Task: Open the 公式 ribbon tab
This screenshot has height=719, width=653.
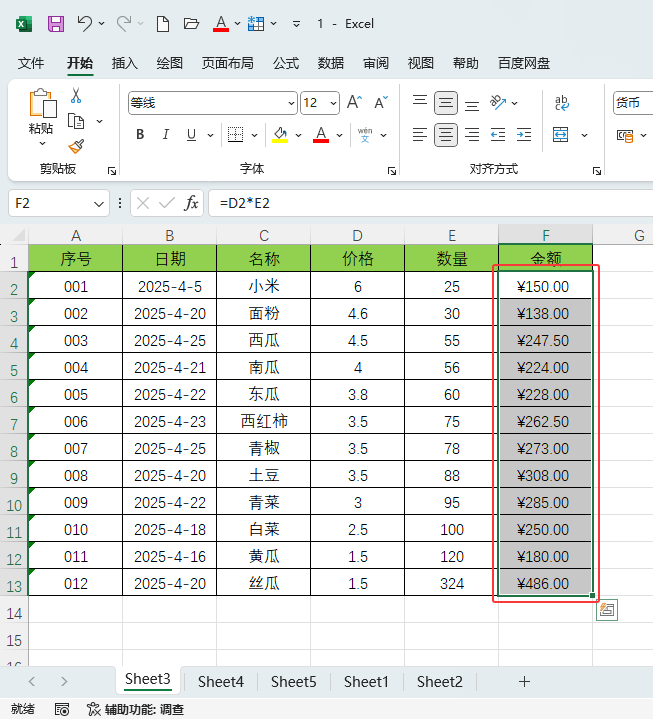Action: pos(285,63)
